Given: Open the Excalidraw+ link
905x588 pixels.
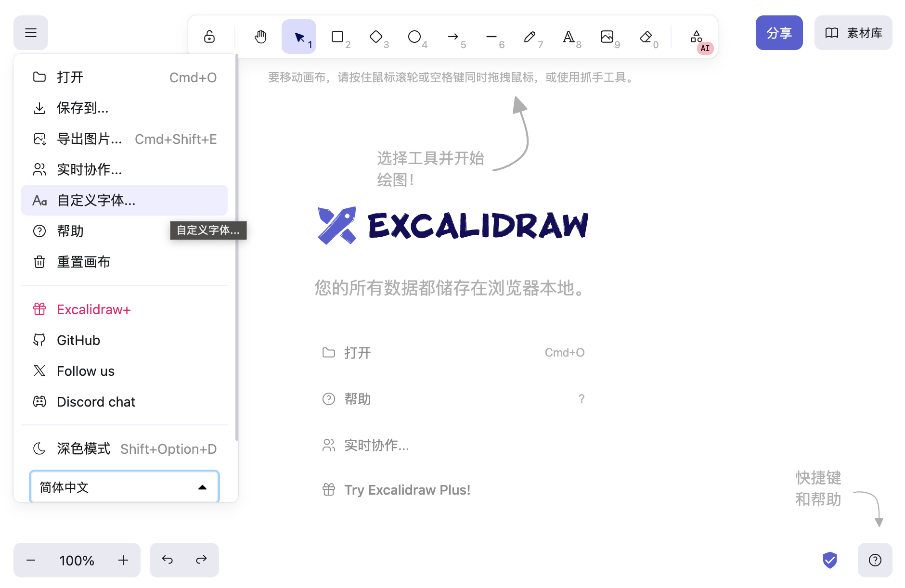Looking at the screenshot, I should (x=124, y=309).
